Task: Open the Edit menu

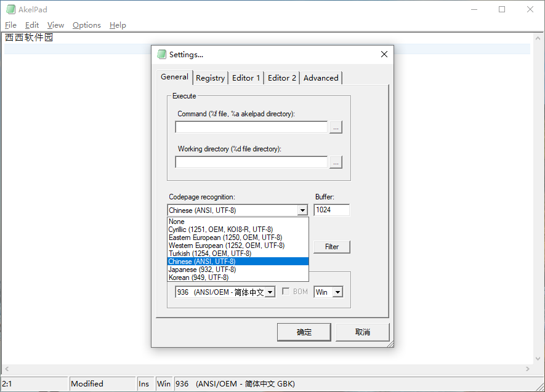Action: (31, 25)
